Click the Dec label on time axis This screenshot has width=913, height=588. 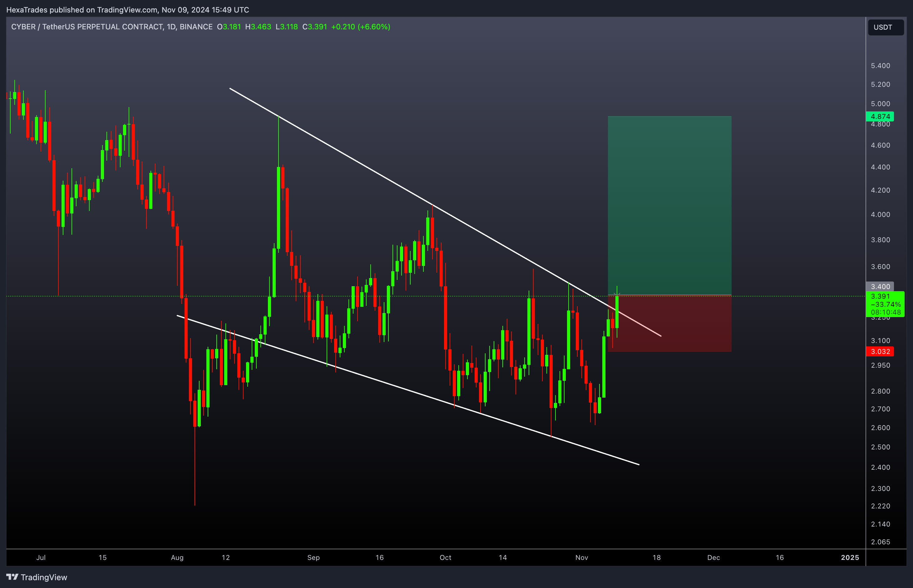pos(713,557)
